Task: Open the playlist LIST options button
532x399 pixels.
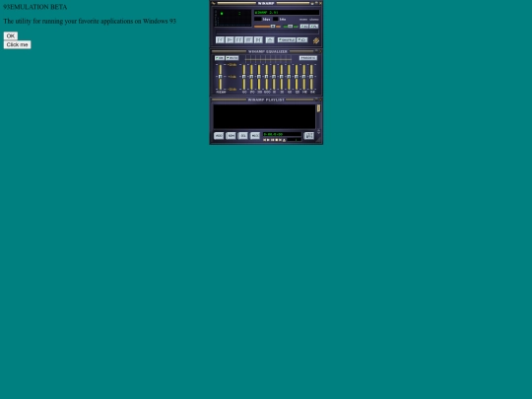Action: (308, 136)
